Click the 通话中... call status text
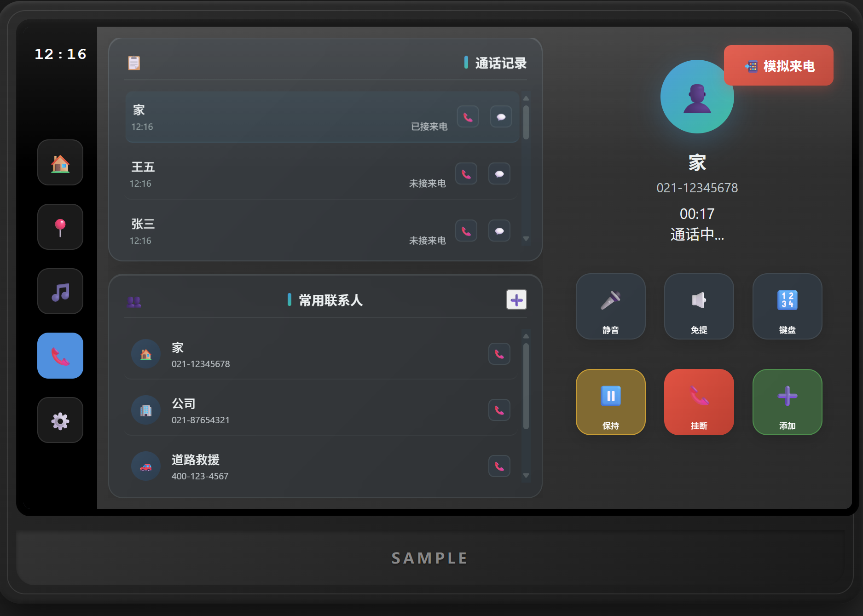This screenshot has width=863, height=616. 697,235
